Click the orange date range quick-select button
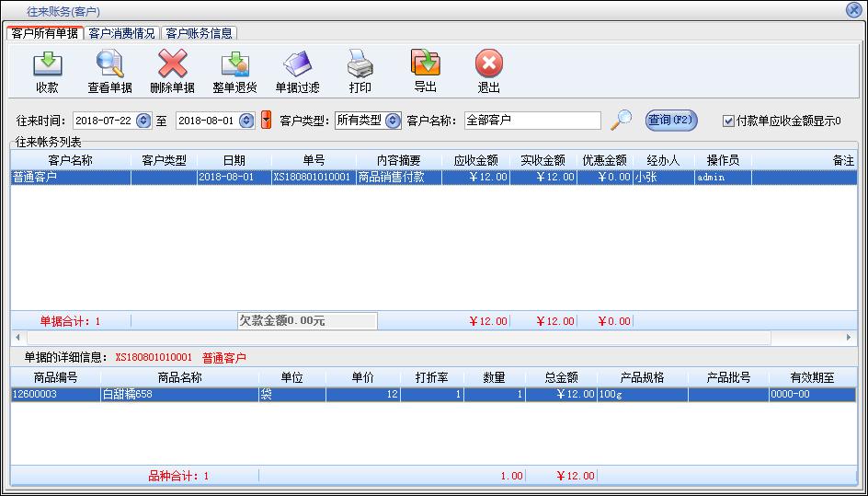Screen dimensions: 868x496 (267, 121)
